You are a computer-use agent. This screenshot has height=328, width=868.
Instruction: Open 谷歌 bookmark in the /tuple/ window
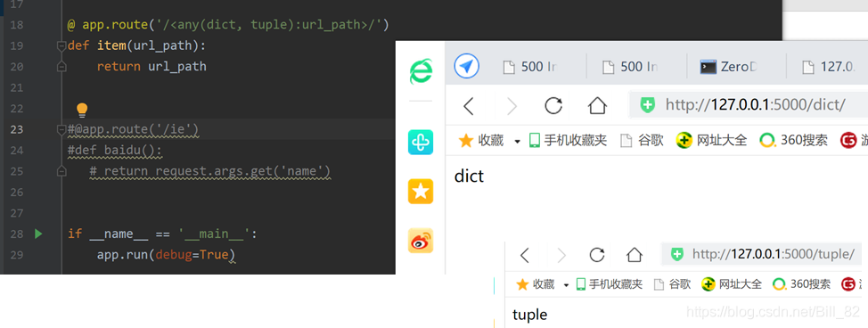point(673,285)
